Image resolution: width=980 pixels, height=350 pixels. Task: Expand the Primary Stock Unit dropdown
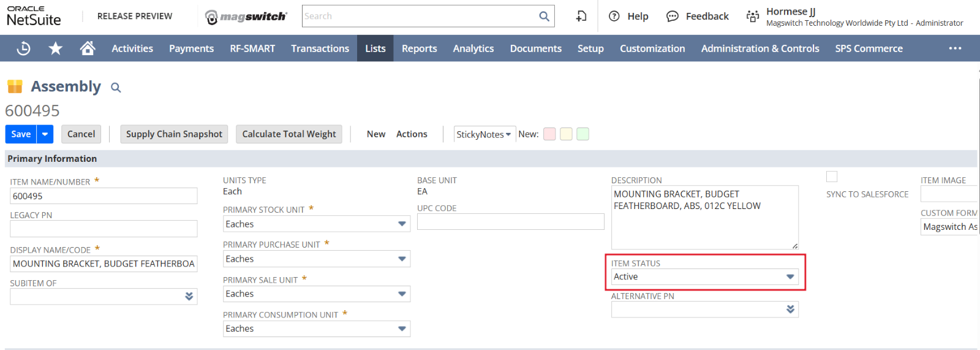pos(402,224)
